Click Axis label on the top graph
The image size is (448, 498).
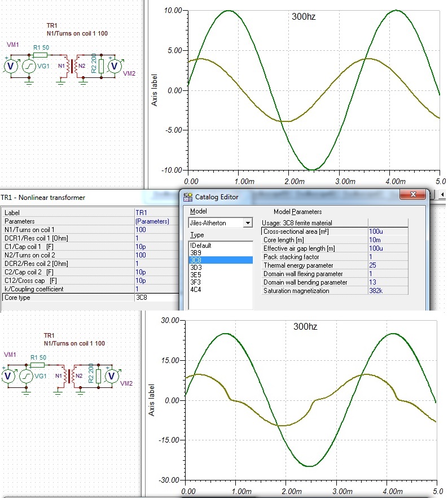(x=154, y=90)
